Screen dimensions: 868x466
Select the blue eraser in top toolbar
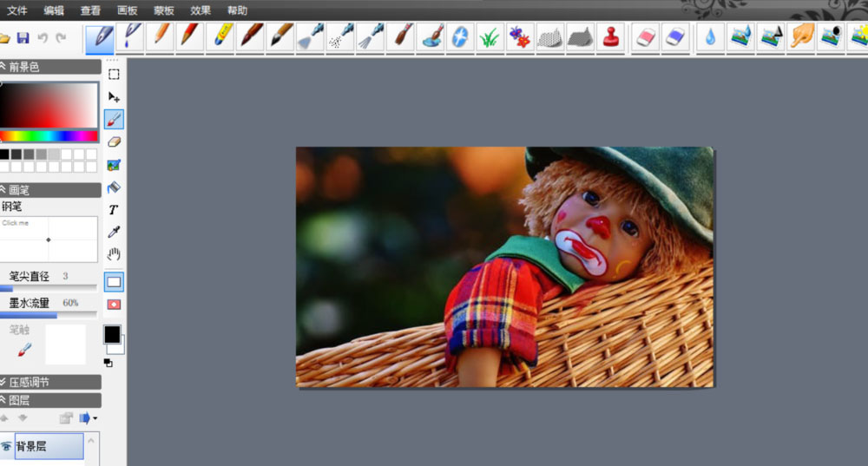[675, 37]
